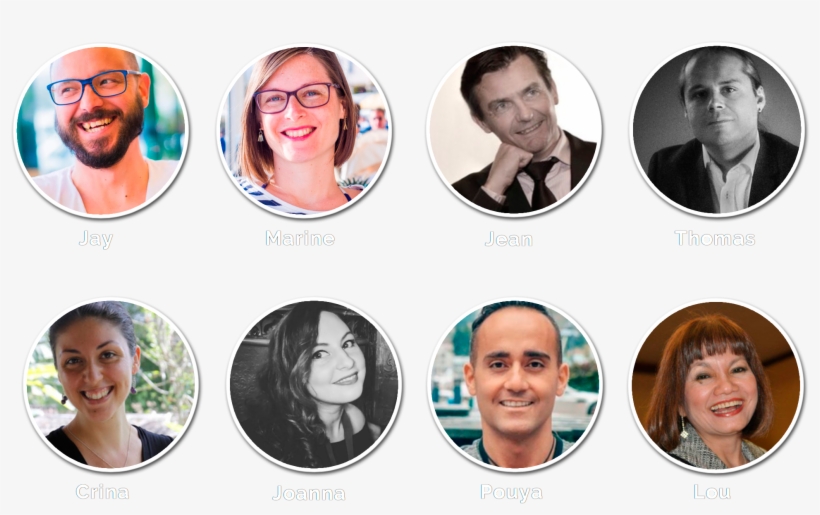Select the man resting chin on fist
Image resolution: width=820 pixels, height=515 pixels.
point(514,130)
